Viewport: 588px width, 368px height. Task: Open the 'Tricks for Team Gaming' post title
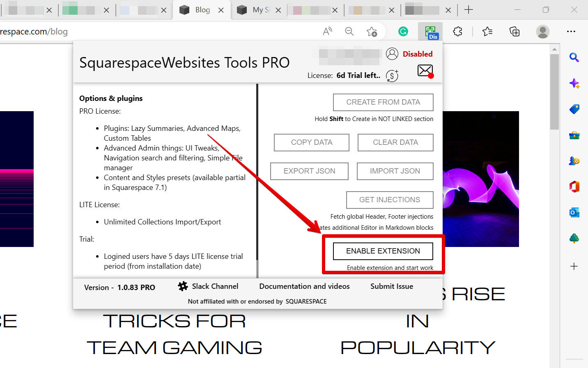coord(175,334)
